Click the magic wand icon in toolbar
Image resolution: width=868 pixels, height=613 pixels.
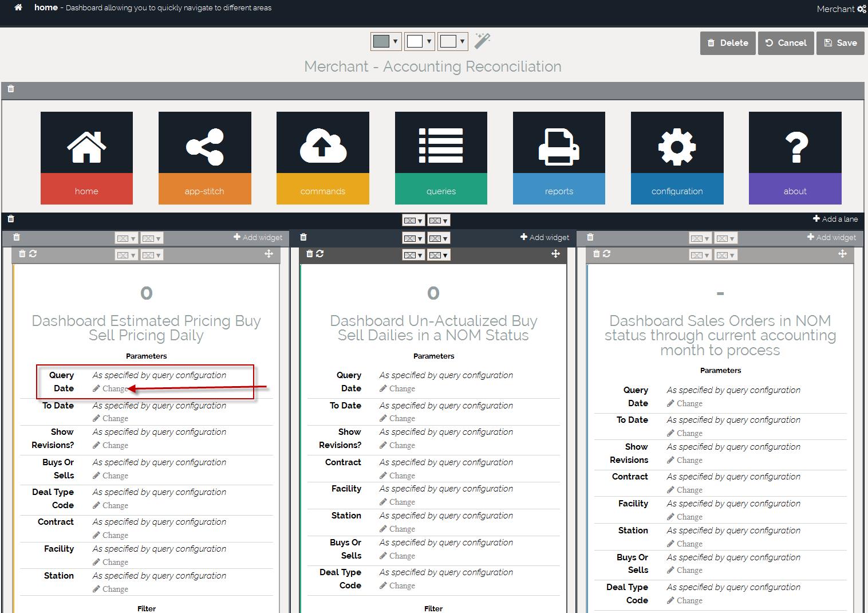(x=482, y=41)
